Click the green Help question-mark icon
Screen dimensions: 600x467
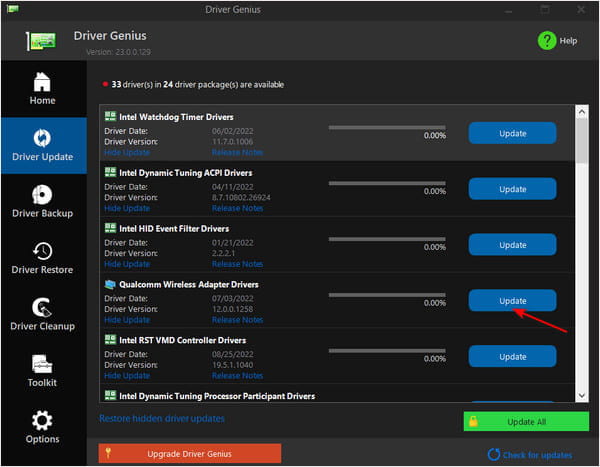(547, 41)
